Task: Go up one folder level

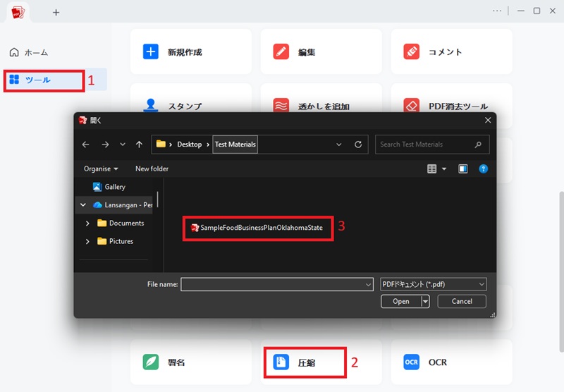Action: 139,145
